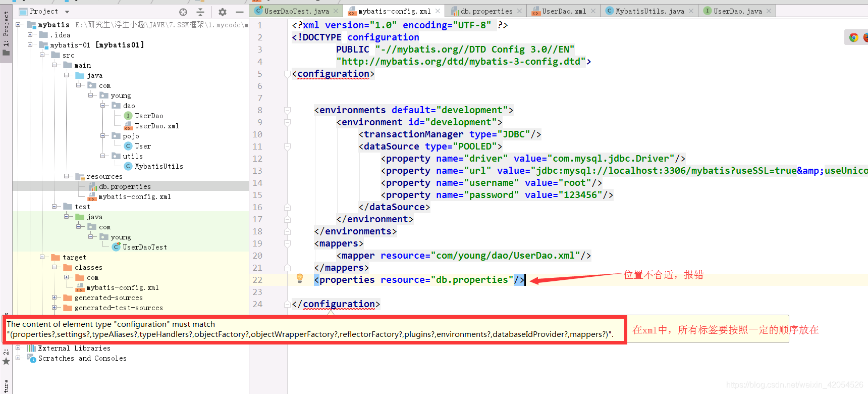Select the mybatis-config.xml editor tab
This screenshot has width=868, height=394.
click(395, 11)
